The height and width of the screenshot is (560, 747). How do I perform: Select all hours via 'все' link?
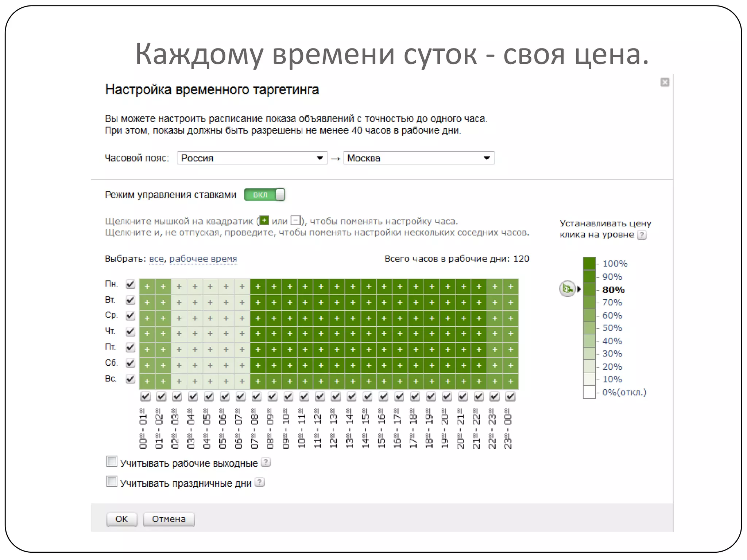156,259
